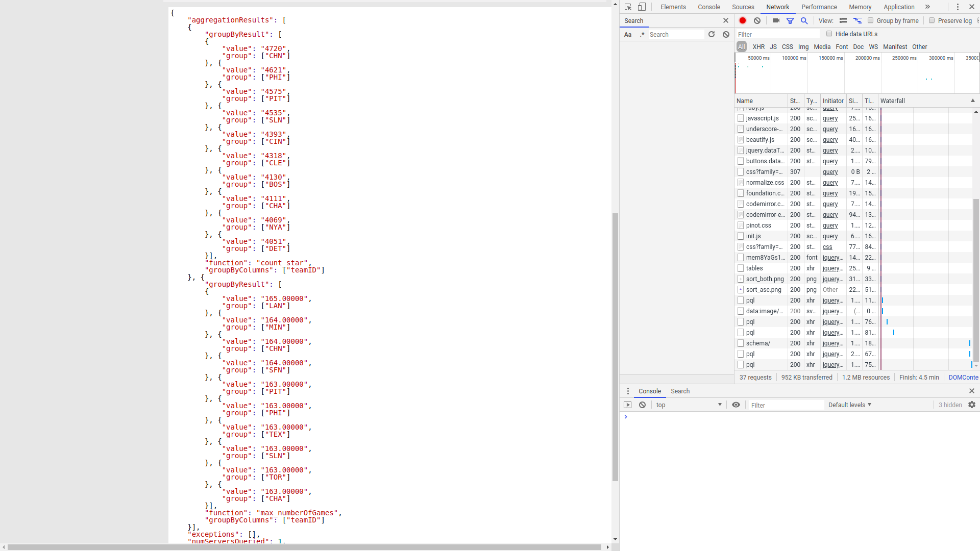Filter requests by All types
Viewport: 980px width, 551px height.
pyautogui.click(x=742, y=47)
